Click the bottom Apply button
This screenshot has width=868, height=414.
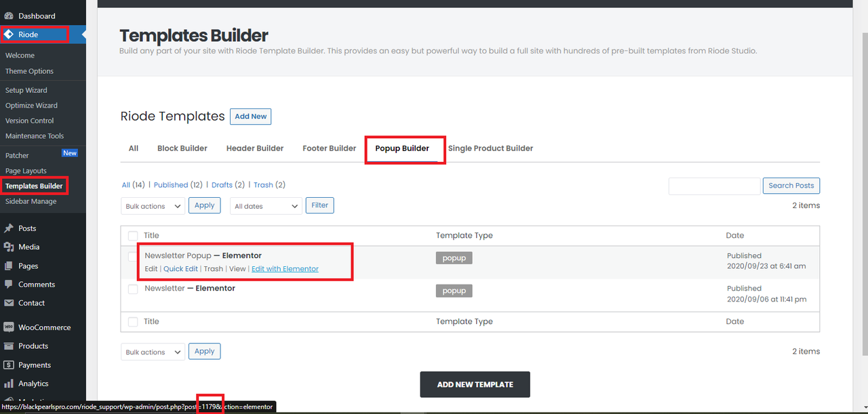tap(205, 352)
